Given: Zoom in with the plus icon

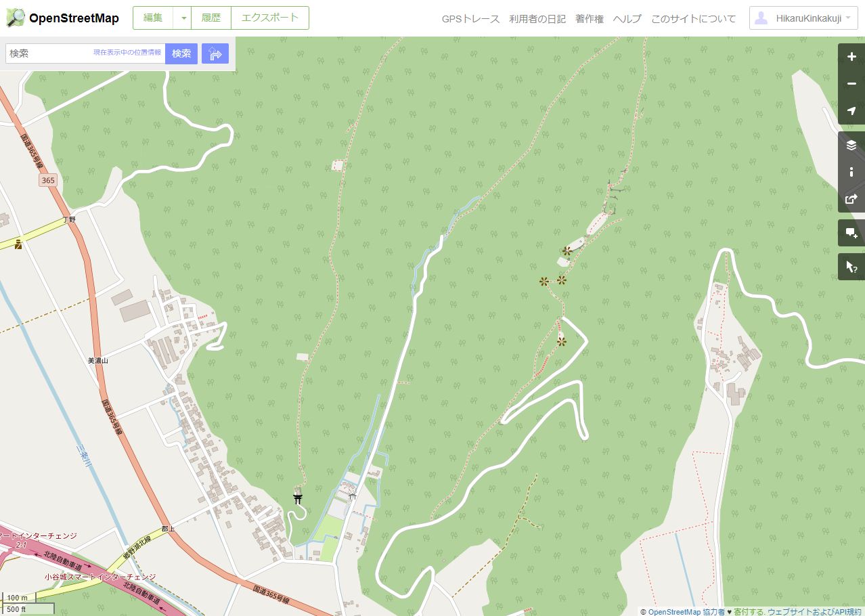Looking at the screenshot, I should pyautogui.click(x=851, y=57).
